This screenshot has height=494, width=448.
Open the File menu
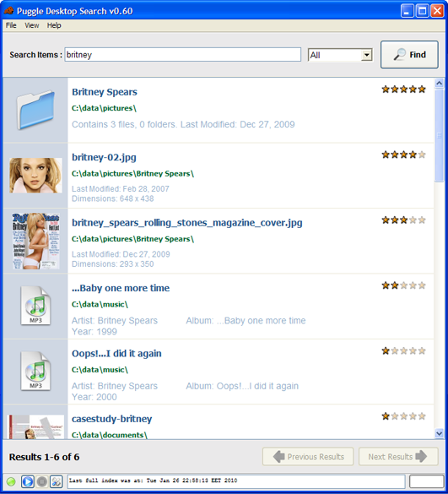[x=11, y=25]
